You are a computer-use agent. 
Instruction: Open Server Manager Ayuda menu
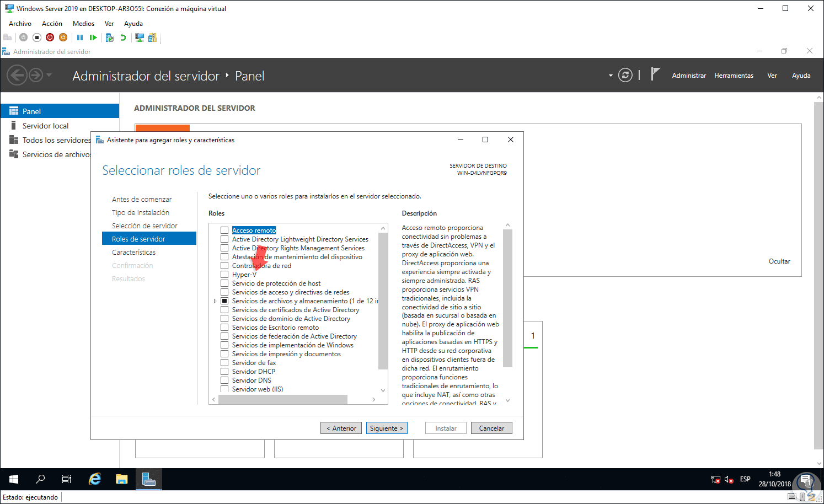click(801, 76)
